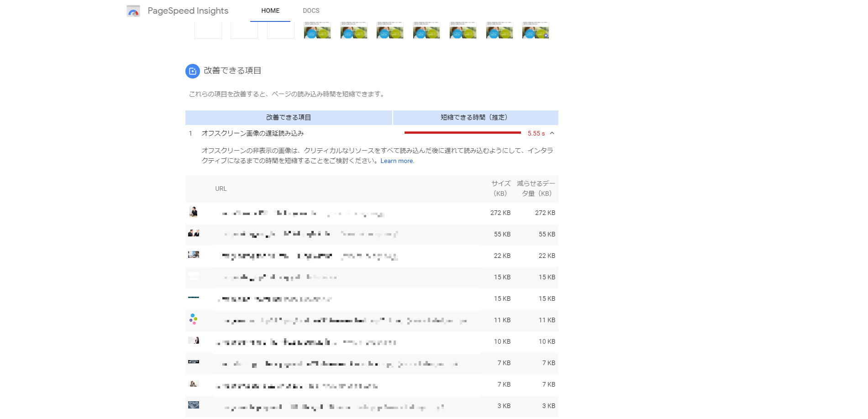Click the 22 KB row image thumbnail
The width and height of the screenshot is (868, 419).
(194, 255)
